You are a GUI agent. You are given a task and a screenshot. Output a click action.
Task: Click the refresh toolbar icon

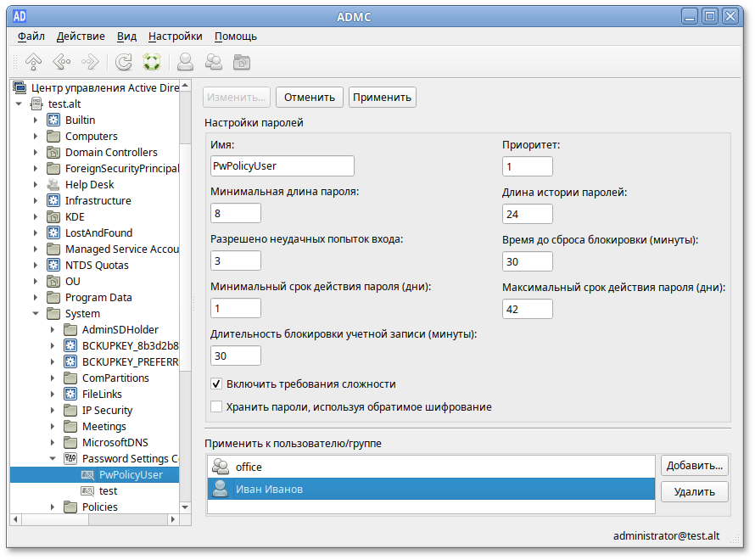tap(124, 62)
